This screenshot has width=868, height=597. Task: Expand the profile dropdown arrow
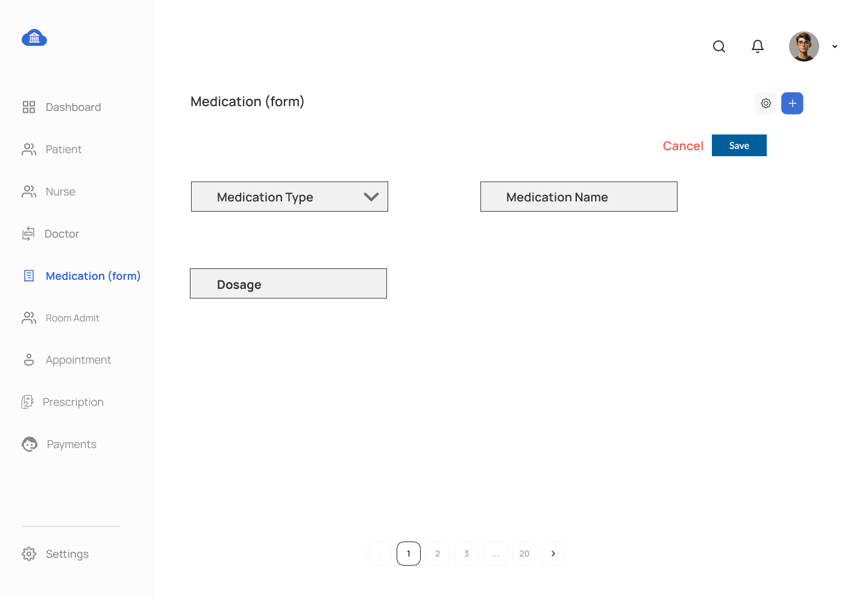(x=835, y=46)
